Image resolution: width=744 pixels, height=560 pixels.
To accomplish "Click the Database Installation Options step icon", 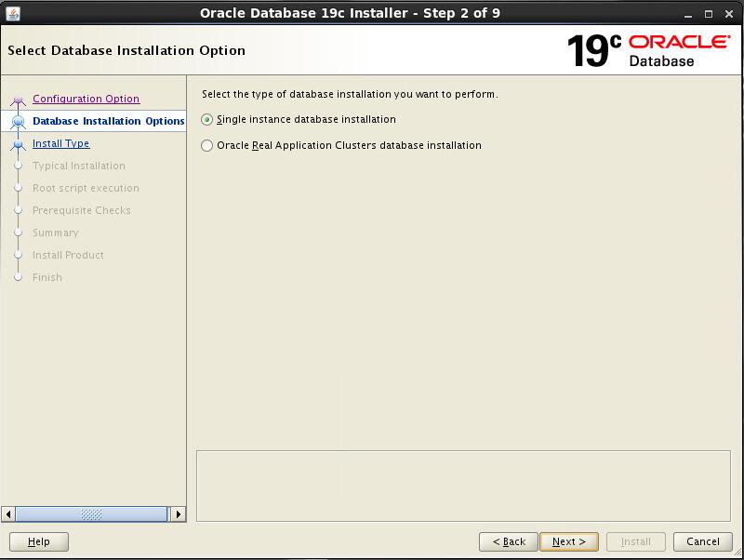I will pyautogui.click(x=18, y=122).
